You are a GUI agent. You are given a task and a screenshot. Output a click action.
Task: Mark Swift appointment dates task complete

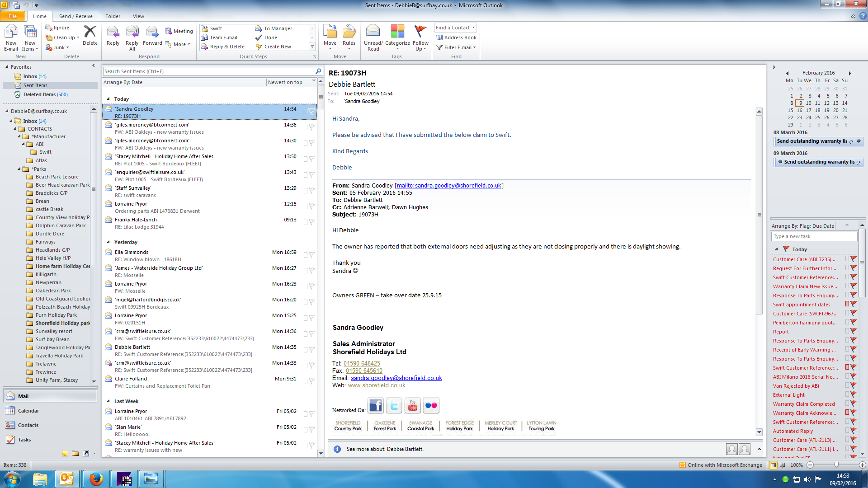(x=854, y=304)
